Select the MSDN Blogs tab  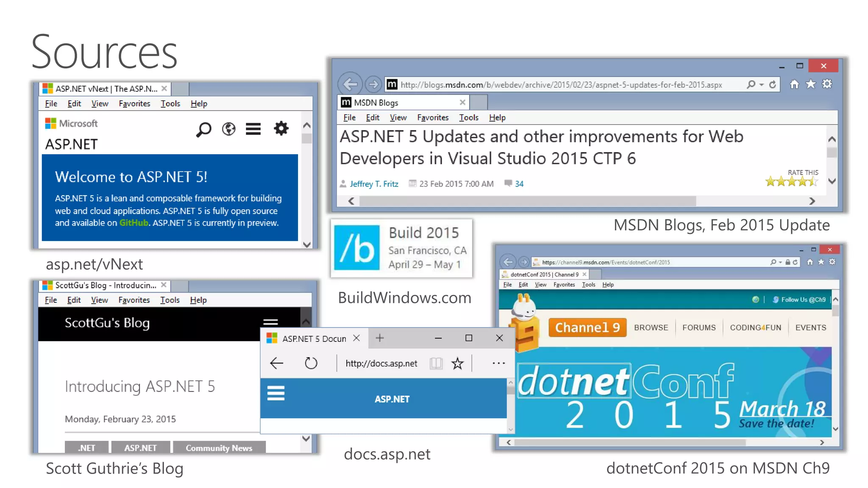click(403, 103)
